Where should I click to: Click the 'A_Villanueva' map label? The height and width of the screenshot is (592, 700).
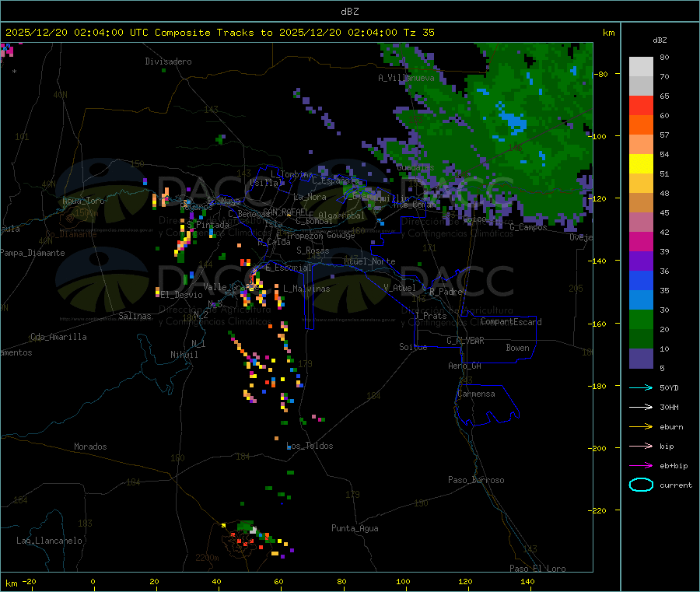tap(406, 78)
